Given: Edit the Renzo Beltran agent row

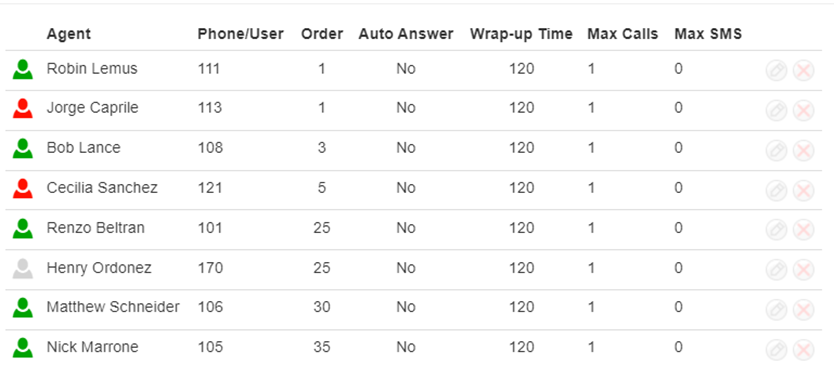Looking at the screenshot, I should pyautogui.click(x=776, y=230).
